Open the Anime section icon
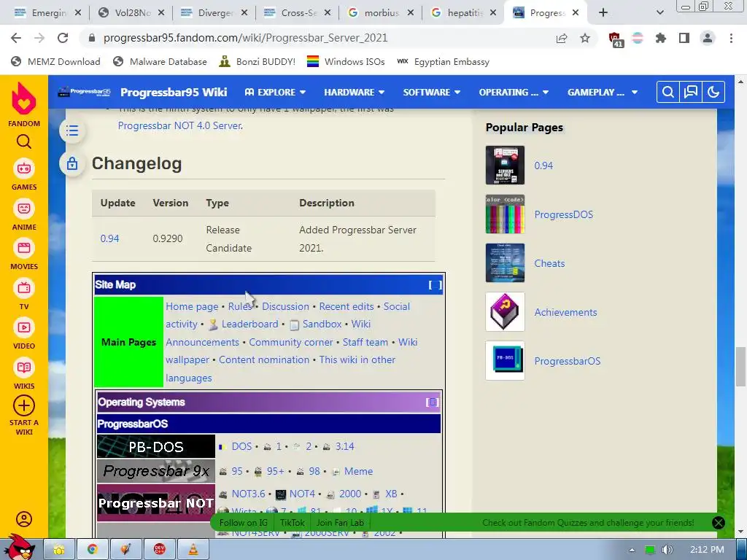 (x=24, y=209)
